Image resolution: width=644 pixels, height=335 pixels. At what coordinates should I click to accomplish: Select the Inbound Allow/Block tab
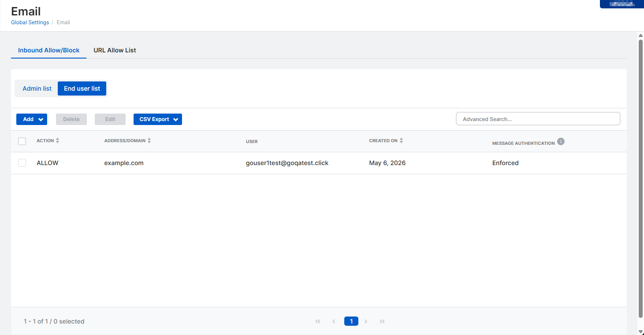pos(49,50)
